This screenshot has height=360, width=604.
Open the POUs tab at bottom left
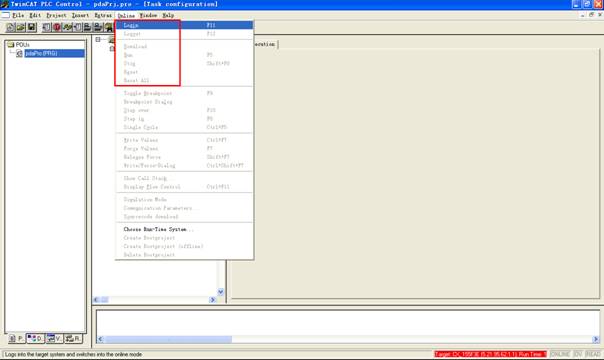coord(16,338)
